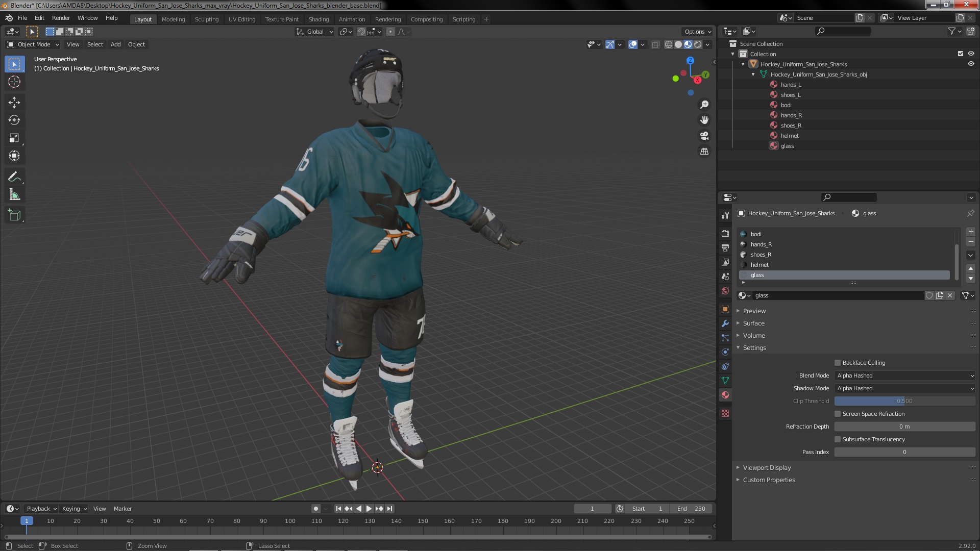The height and width of the screenshot is (551, 980).
Task: Select the Rotate tool
Action: [x=14, y=120]
